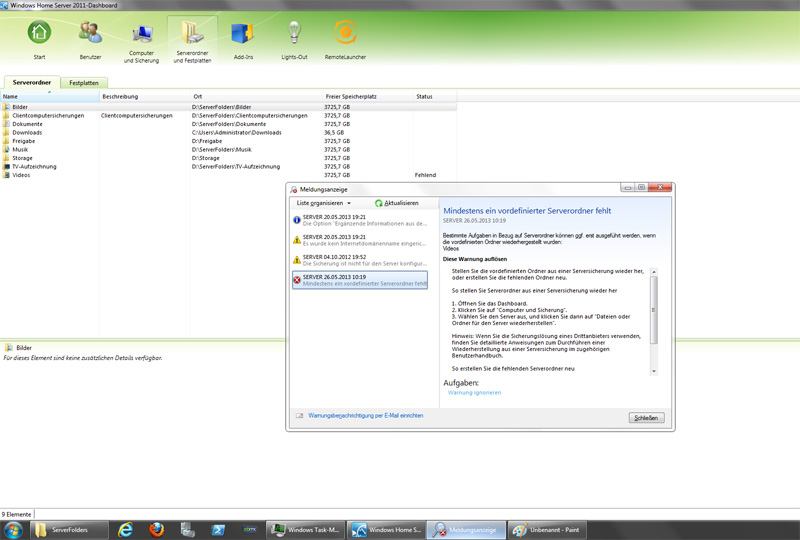The width and height of the screenshot is (800, 540).
Task: Click the red error icon in alert list
Action: [297, 280]
